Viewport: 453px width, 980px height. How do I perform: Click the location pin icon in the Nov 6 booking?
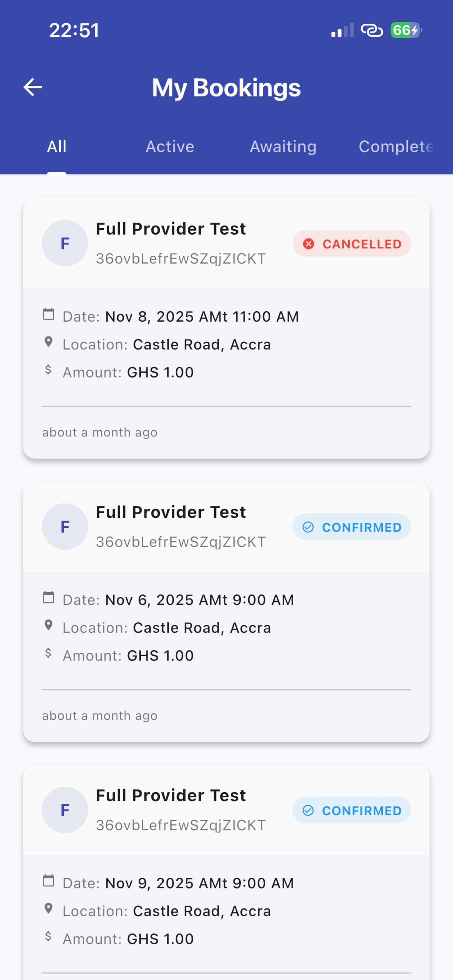tap(48, 625)
